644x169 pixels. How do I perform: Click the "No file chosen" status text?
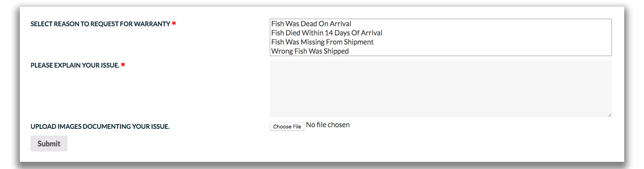pyautogui.click(x=328, y=125)
